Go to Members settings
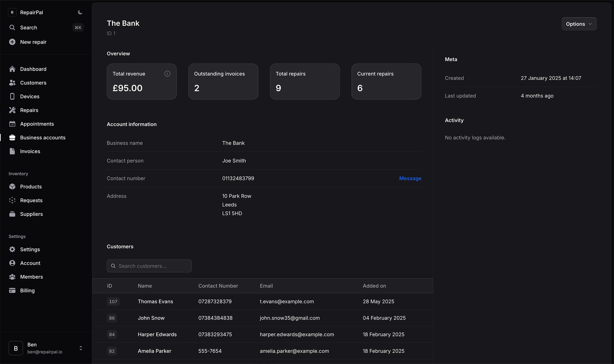Viewport: 614px width, 364px height. pyautogui.click(x=32, y=277)
